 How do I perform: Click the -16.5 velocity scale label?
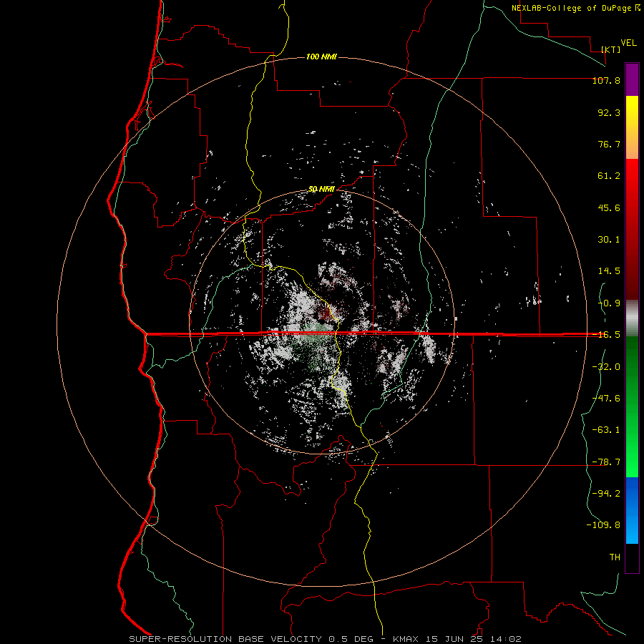point(606,335)
